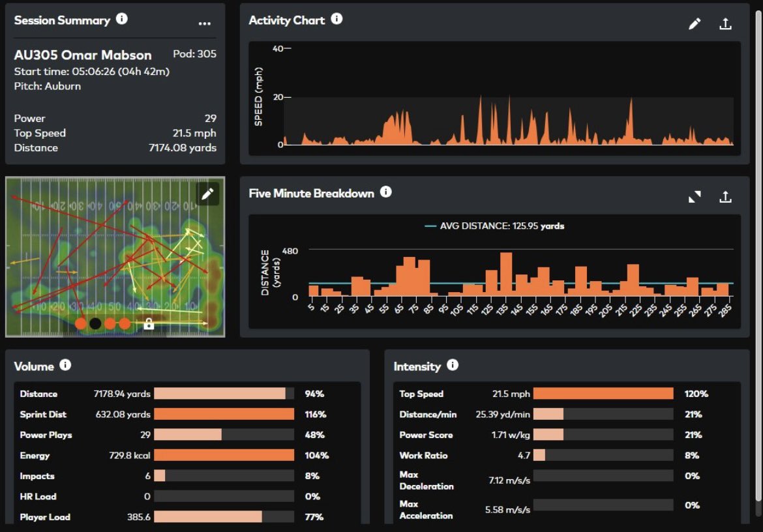
Task: Open Session Summary info tooltip icon
Action: (x=122, y=18)
